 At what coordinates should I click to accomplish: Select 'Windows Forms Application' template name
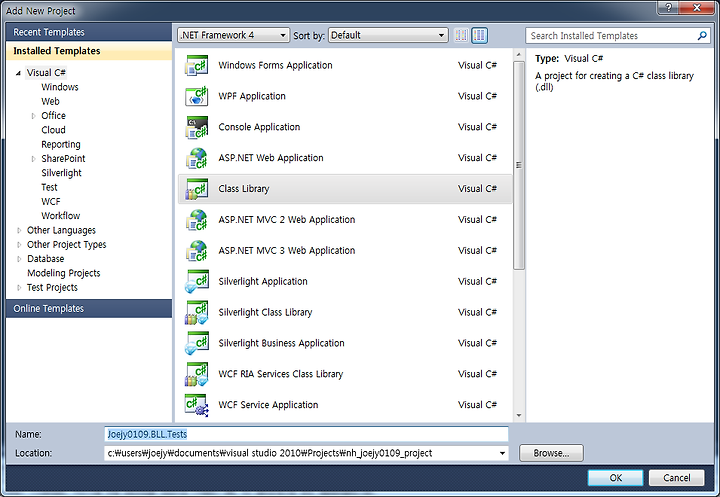(275, 66)
